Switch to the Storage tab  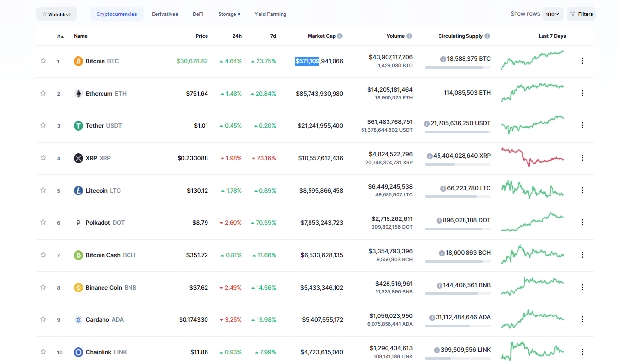pos(229,14)
